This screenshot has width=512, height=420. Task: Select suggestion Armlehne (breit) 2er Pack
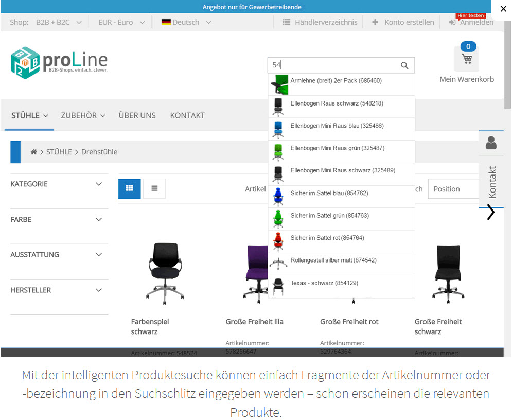(x=341, y=84)
